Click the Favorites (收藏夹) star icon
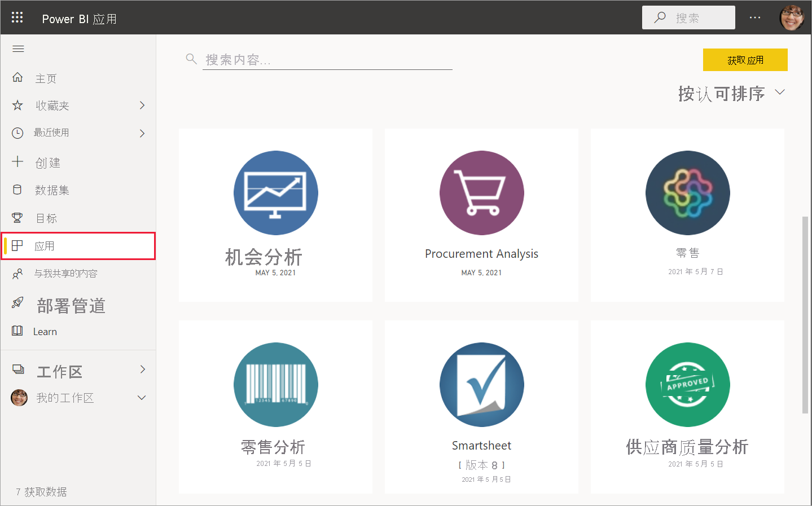Viewport: 812px width, 506px height. coord(17,105)
